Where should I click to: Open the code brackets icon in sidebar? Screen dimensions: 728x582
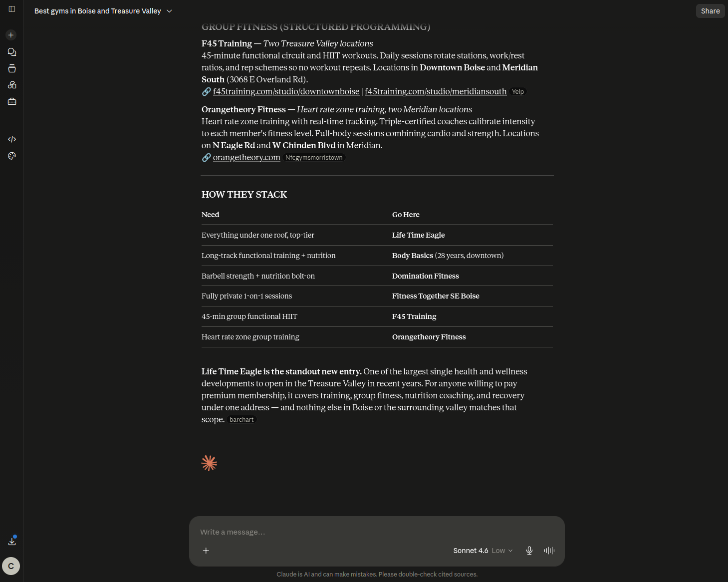pos(12,139)
